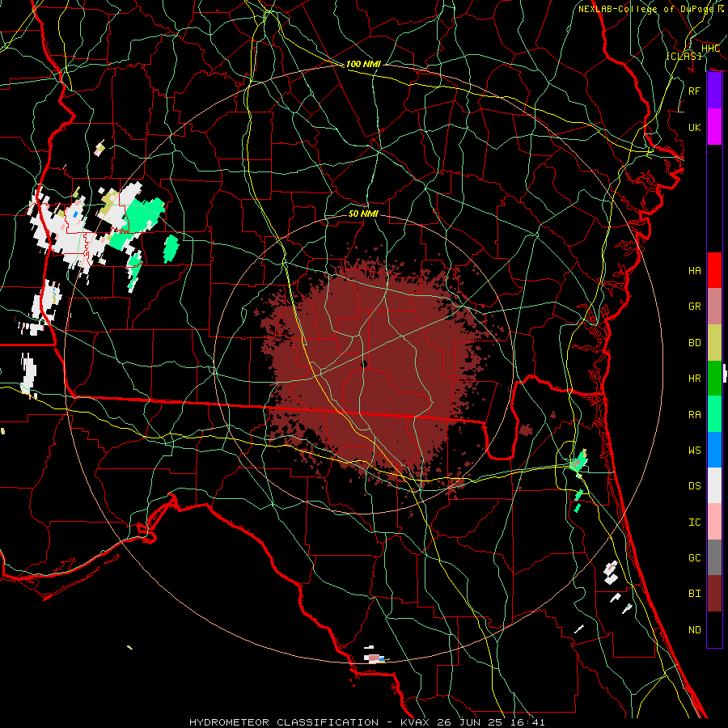Click the HYDROMETEOR CLASSIFICATION title text
The image size is (728, 728).
[284, 722]
